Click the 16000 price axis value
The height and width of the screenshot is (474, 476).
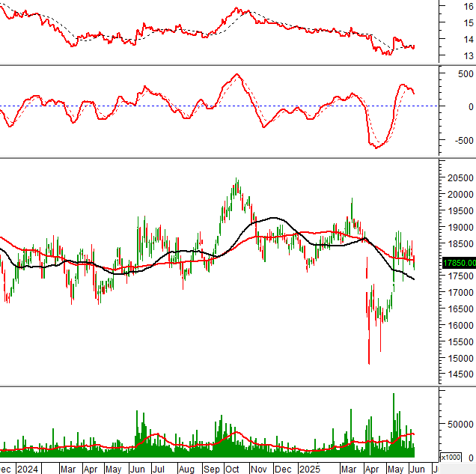pos(460,325)
